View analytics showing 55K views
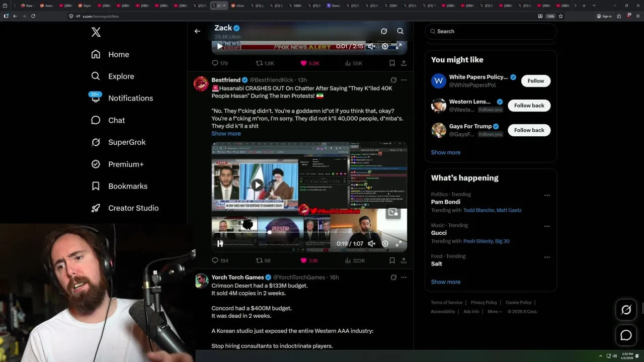 (x=353, y=63)
